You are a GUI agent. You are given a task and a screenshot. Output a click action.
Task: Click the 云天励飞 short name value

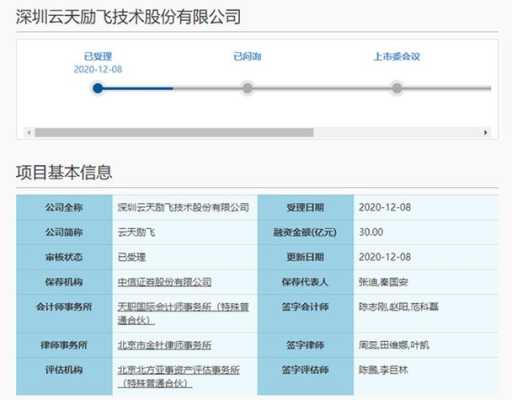point(136,232)
